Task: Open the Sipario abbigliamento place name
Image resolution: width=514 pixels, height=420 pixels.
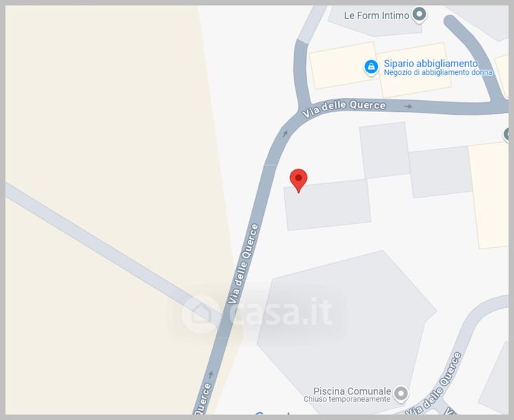Action: (431, 63)
